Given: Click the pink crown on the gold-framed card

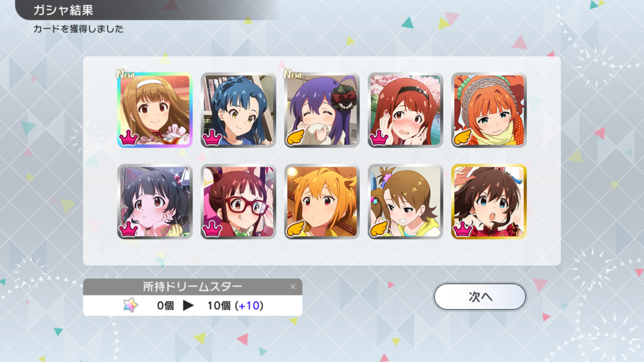Looking at the screenshot, I should tap(462, 229).
